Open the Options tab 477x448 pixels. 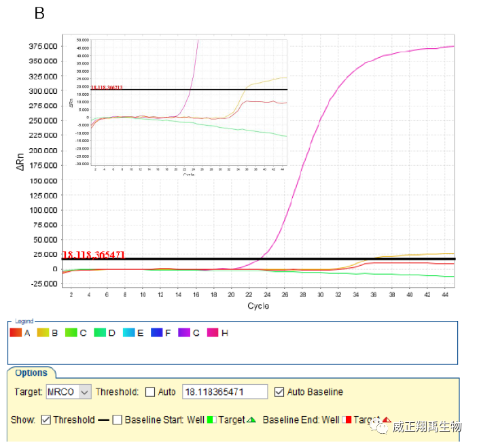point(31,373)
